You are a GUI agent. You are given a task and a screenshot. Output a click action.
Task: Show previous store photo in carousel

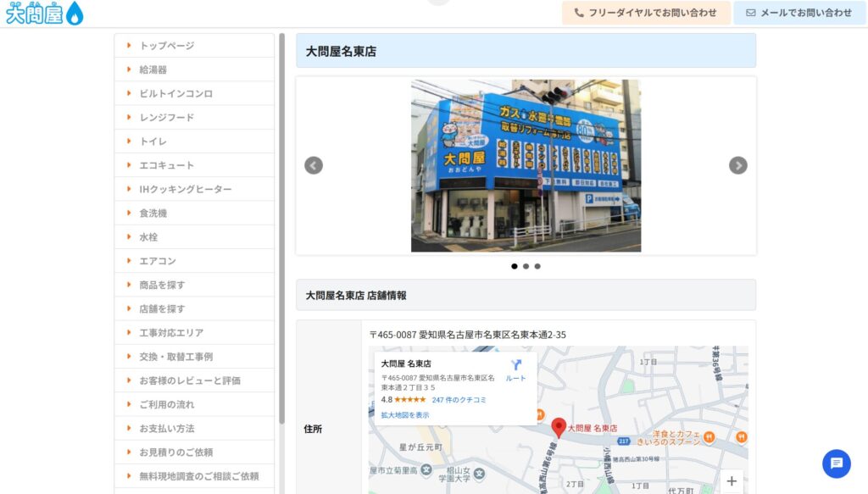point(314,165)
